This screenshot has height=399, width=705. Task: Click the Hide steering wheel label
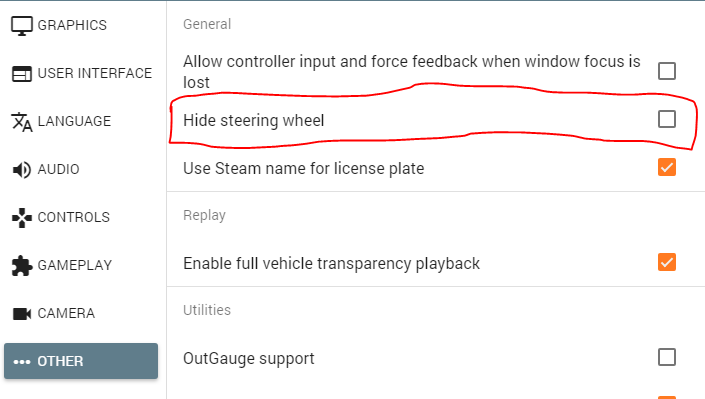pyautogui.click(x=254, y=121)
